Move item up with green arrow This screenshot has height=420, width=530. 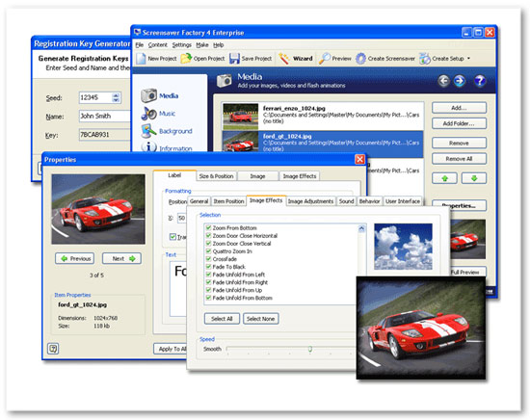[x=444, y=178]
